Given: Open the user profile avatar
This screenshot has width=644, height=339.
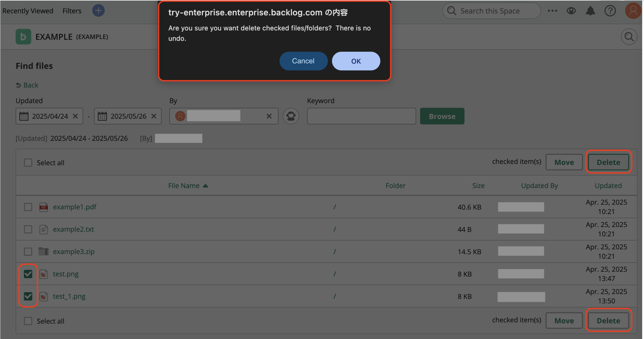Looking at the screenshot, I should pyautogui.click(x=633, y=11).
